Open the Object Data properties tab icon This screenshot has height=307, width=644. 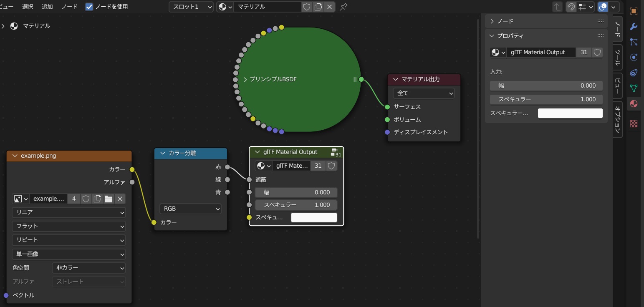click(x=634, y=88)
